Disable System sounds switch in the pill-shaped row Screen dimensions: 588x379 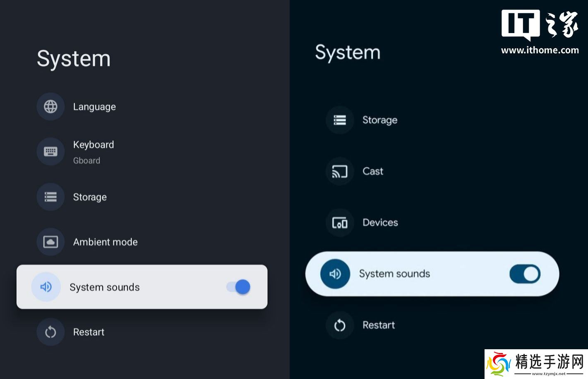pos(525,274)
